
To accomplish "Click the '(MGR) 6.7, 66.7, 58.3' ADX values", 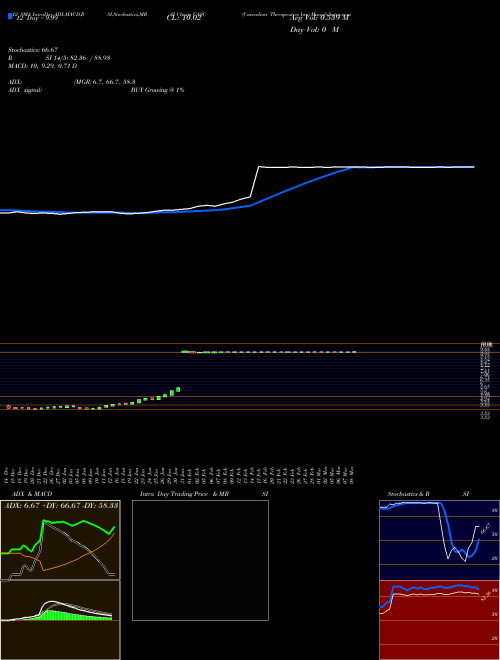I will (104, 82).
